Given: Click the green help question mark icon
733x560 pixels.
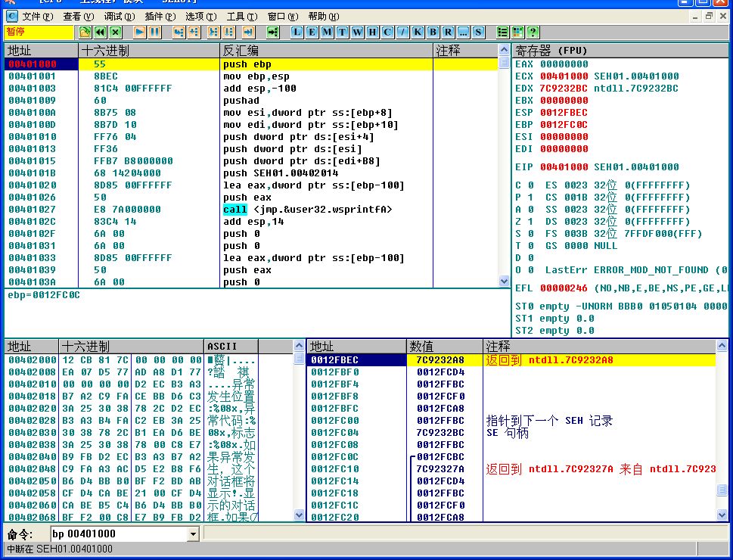Looking at the screenshot, I should tap(533, 33).
